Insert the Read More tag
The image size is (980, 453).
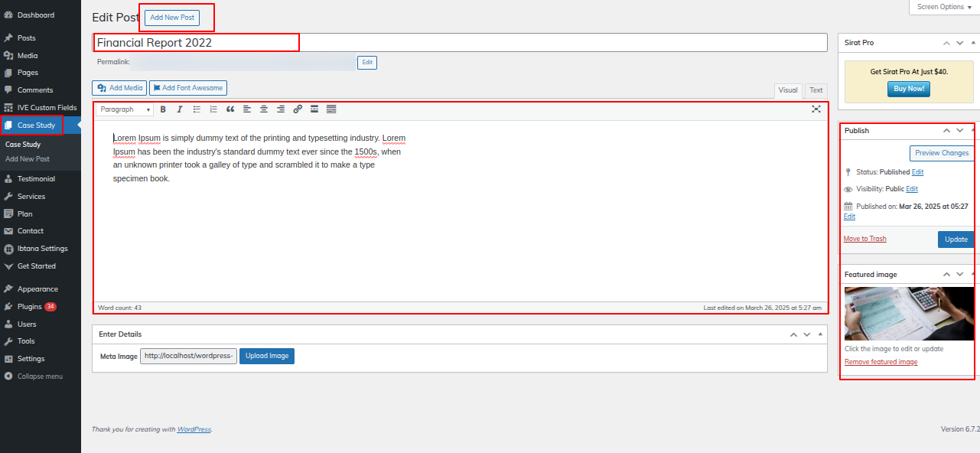[314, 109]
